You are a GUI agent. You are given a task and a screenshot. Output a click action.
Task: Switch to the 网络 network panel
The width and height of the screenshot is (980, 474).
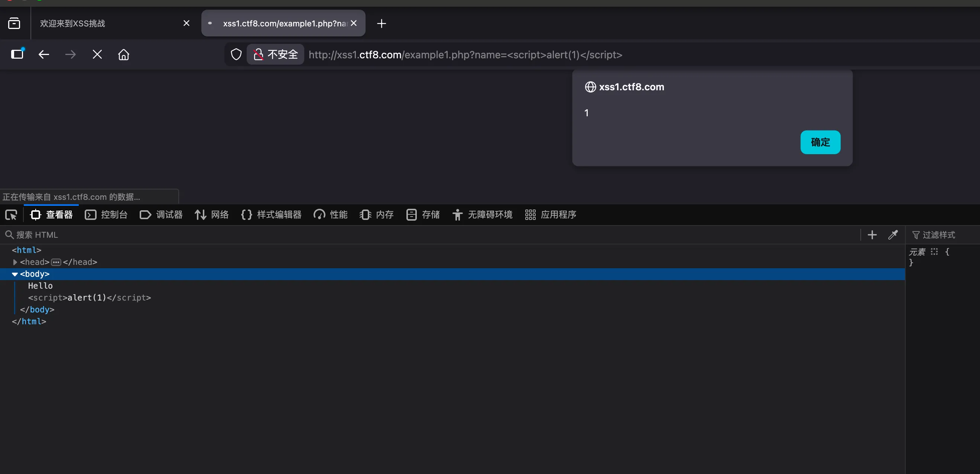coord(212,215)
